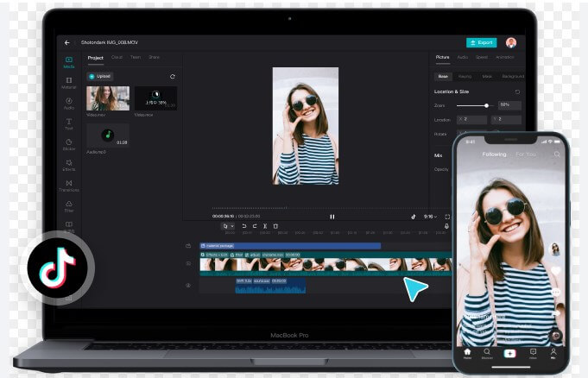Click the microphone record icon above timeline
Viewport: 588px width, 378px height.
(x=446, y=226)
